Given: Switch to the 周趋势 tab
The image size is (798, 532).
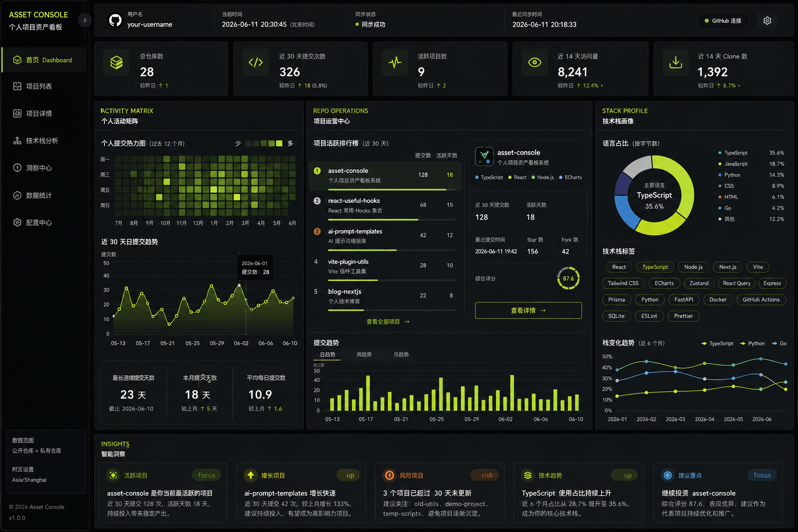Looking at the screenshot, I should [x=364, y=354].
